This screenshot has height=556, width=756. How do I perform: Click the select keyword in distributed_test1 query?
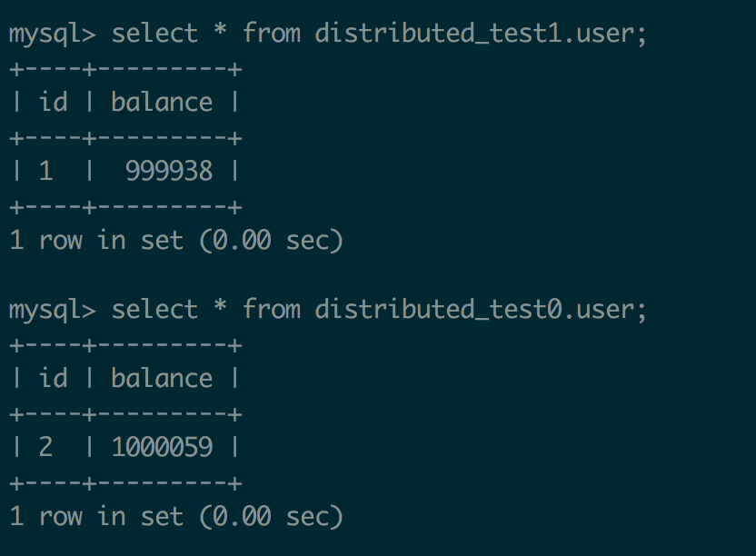click(x=154, y=34)
